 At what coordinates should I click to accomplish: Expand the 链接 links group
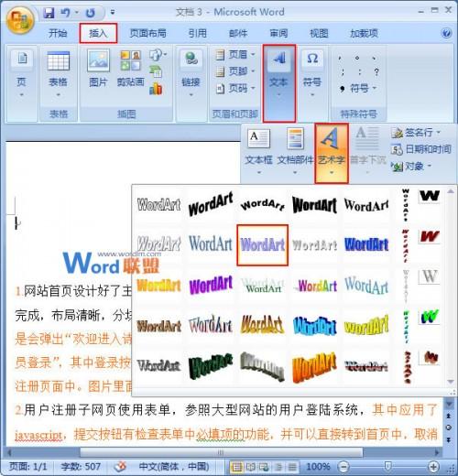click(191, 73)
